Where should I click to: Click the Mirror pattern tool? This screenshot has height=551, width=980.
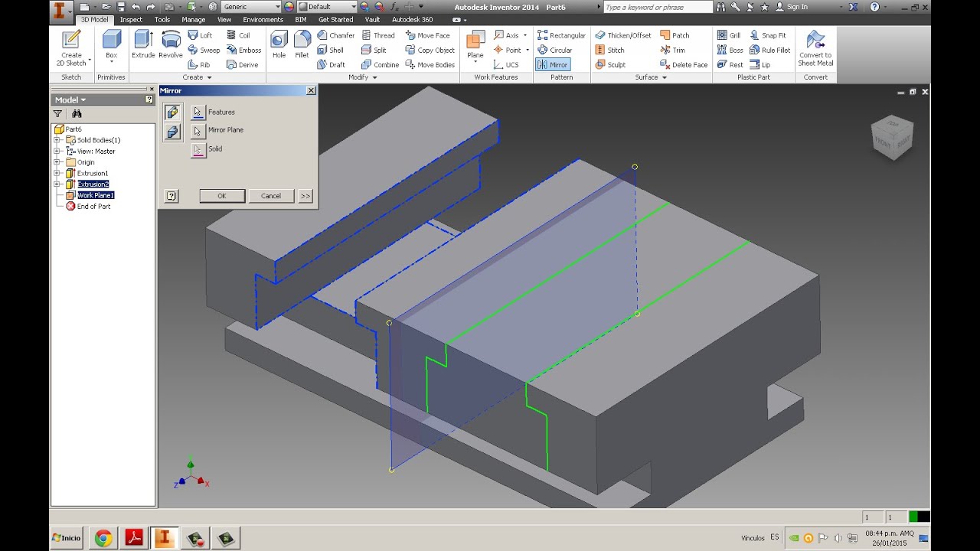click(x=553, y=65)
